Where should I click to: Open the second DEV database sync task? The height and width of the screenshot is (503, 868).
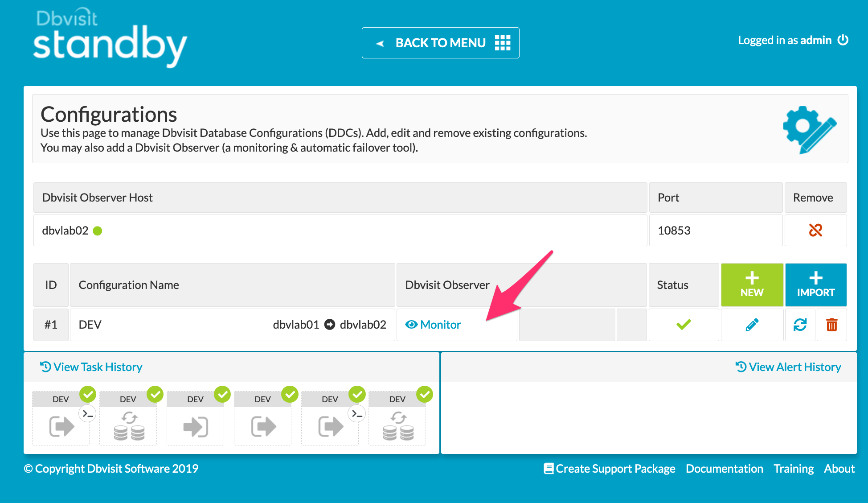coord(128,419)
